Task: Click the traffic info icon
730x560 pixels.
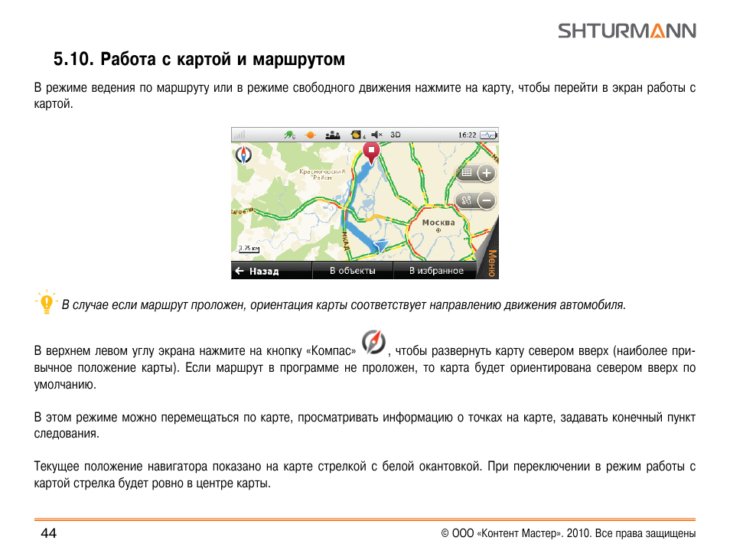Action: tap(356, 135)
